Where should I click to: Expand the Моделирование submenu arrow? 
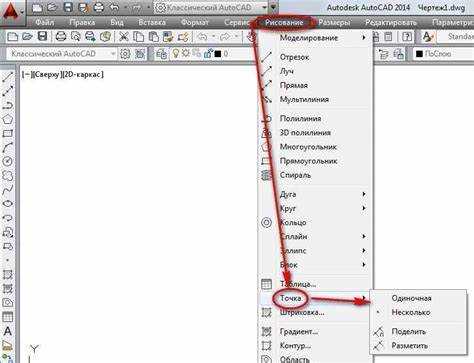(x=364, y=38)
